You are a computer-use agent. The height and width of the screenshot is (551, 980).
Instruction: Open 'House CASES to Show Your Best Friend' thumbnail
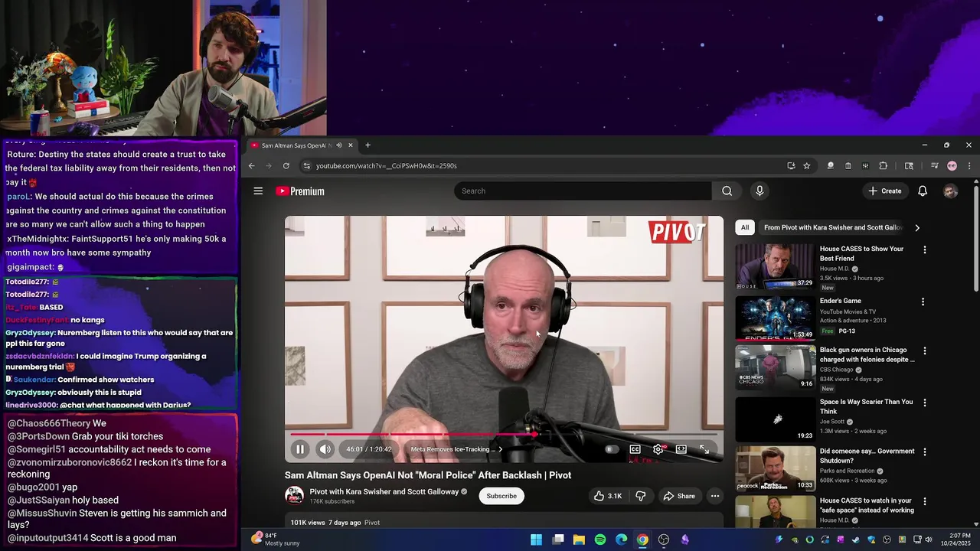pyautogui.click(x=776, y=266)
